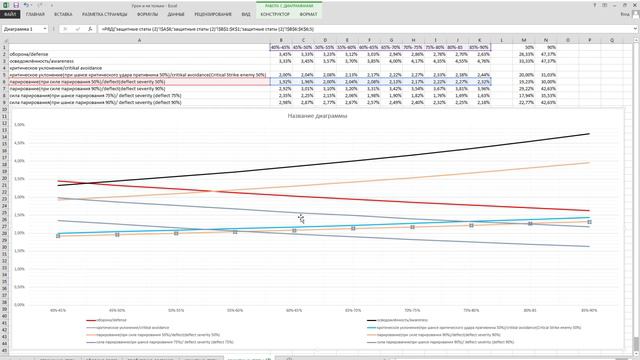Screen dimensions: 640x360
Task: Click the user account avatar icon
Action: tap(636, 14)
